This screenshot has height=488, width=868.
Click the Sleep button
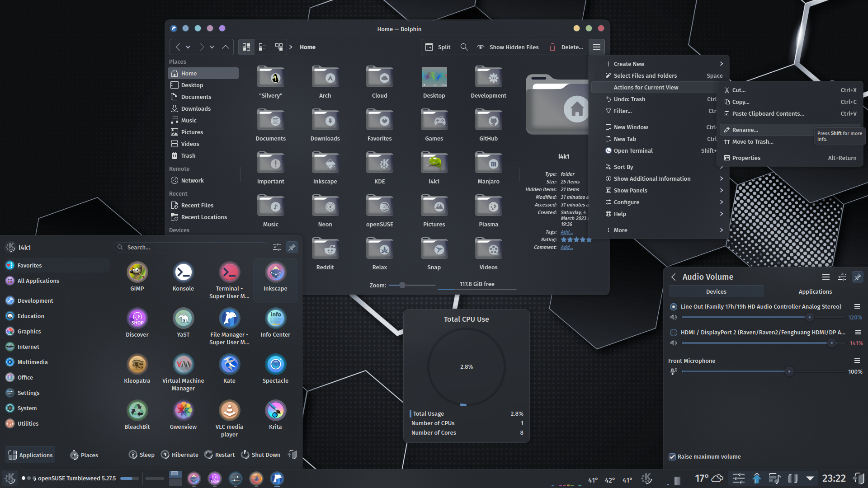coord(142,455)
